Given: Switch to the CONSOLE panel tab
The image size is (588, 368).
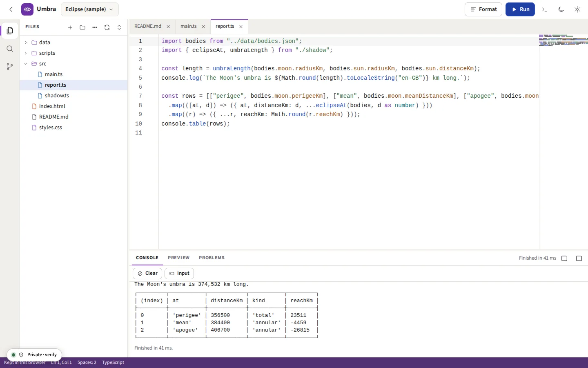Looking at the screenshot, I should click(147, 258).
